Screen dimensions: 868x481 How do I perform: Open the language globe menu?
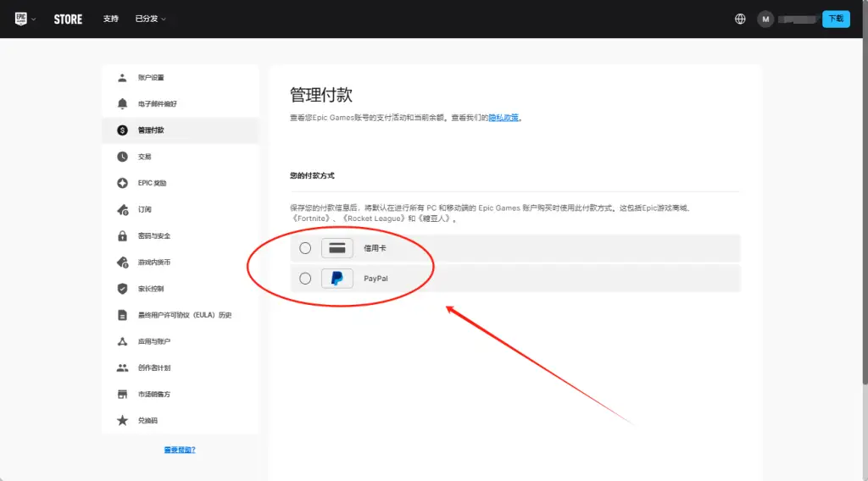[x=740, y=19]
